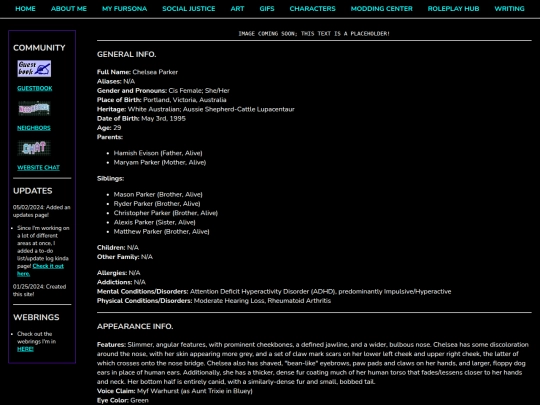Click the 'Aliases: N/A' line
The image size is (540, 405).
tap(116, 81)
